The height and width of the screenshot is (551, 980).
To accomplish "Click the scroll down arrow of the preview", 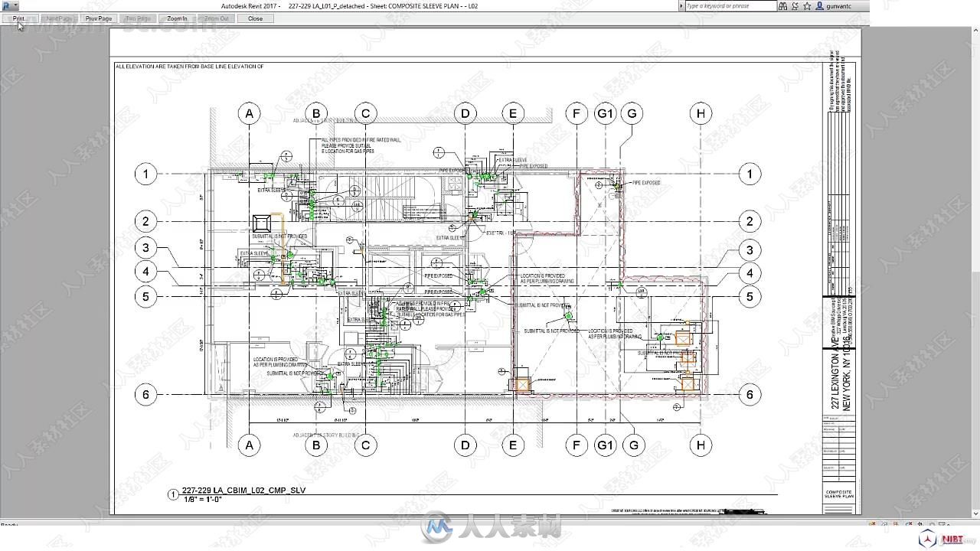I will tap(975, 514).
